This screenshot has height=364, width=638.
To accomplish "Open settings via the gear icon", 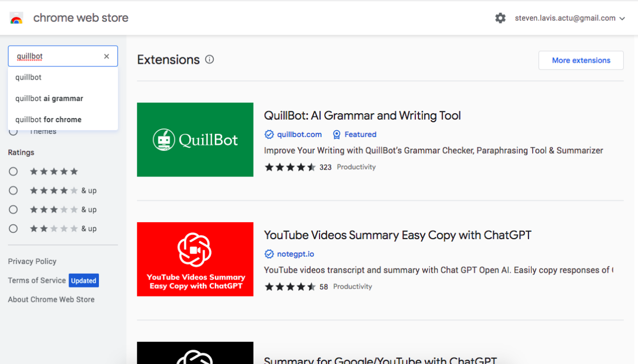I will click(500, 18).
